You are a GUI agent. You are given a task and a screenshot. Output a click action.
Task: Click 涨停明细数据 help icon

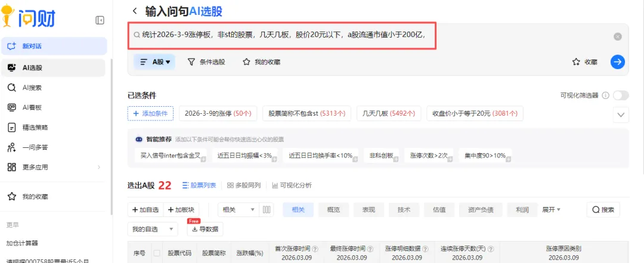(x=425, y=249)
